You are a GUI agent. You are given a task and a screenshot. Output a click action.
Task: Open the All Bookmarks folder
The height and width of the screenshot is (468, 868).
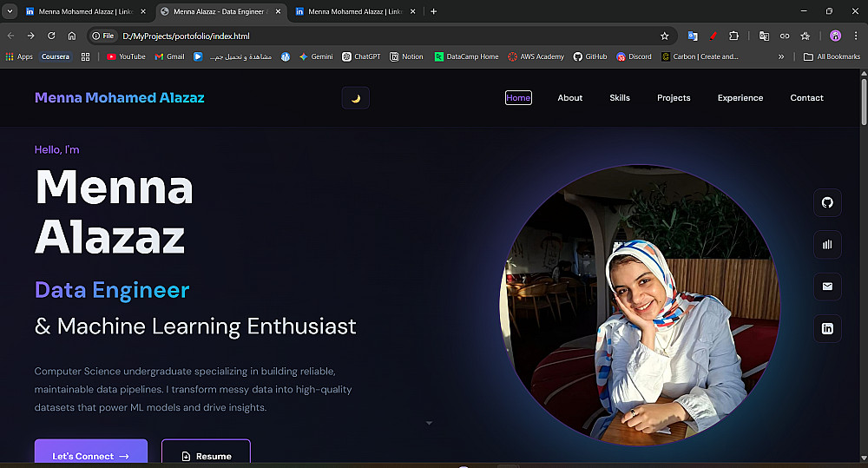[x=832, y=56]
